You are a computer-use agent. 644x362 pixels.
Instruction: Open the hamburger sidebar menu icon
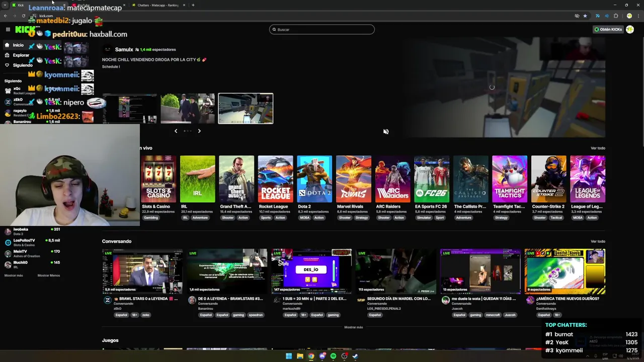coord(8,30)
